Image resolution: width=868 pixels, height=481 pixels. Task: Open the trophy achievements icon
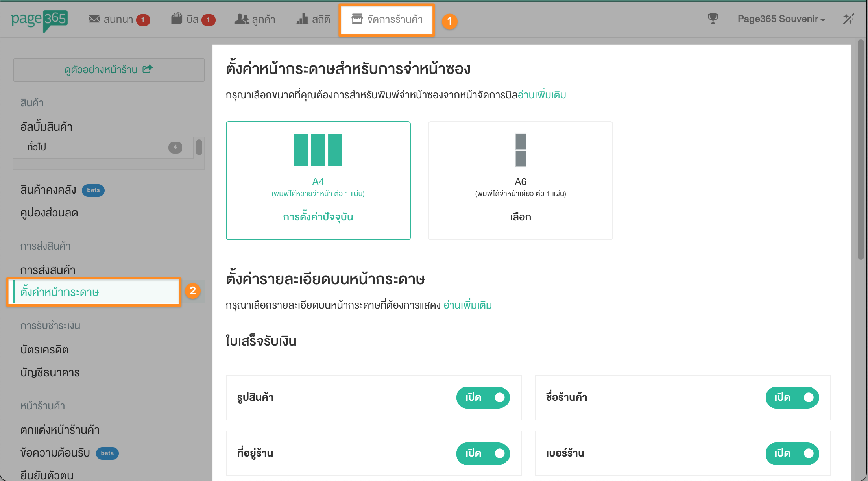coord(713,19)
